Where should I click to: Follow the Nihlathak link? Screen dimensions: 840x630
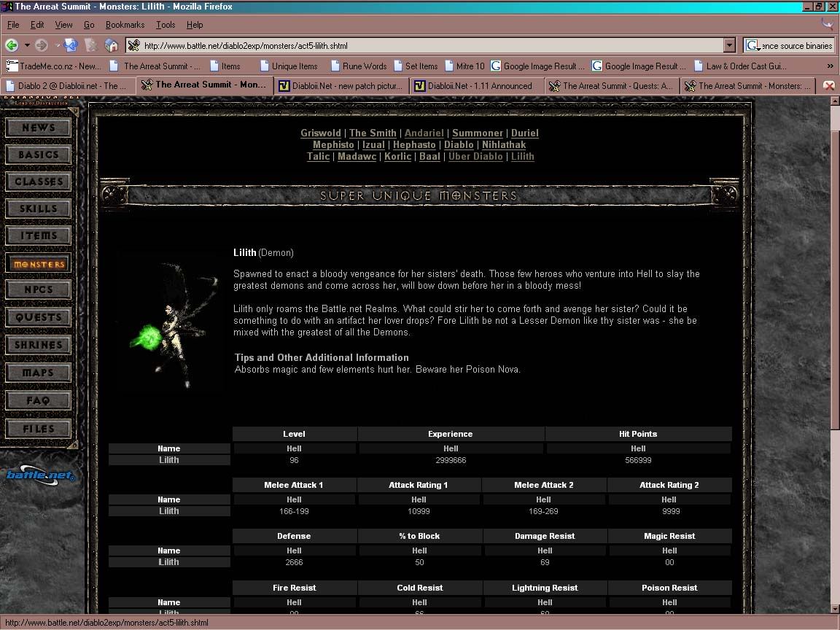point(504,144)
